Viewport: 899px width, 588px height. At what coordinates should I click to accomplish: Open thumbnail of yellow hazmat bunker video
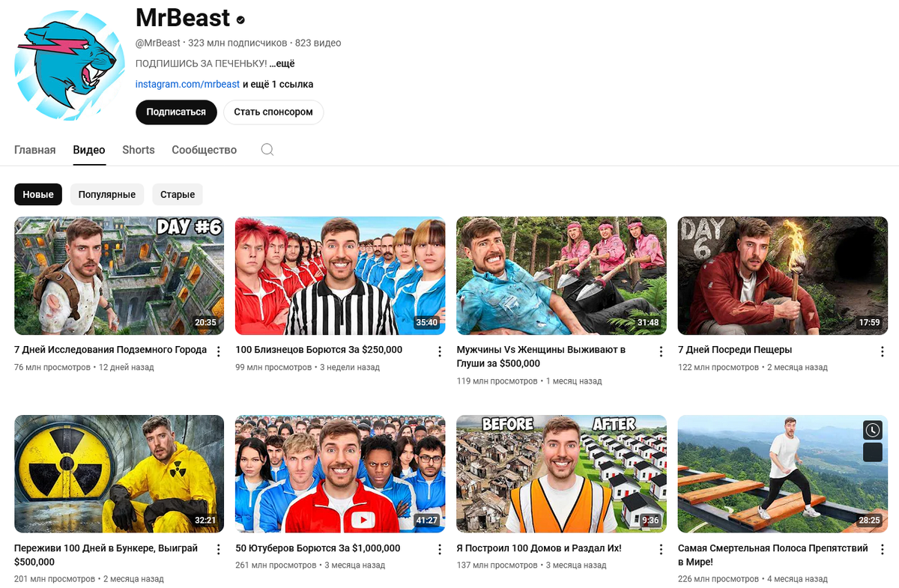(119, 474)
